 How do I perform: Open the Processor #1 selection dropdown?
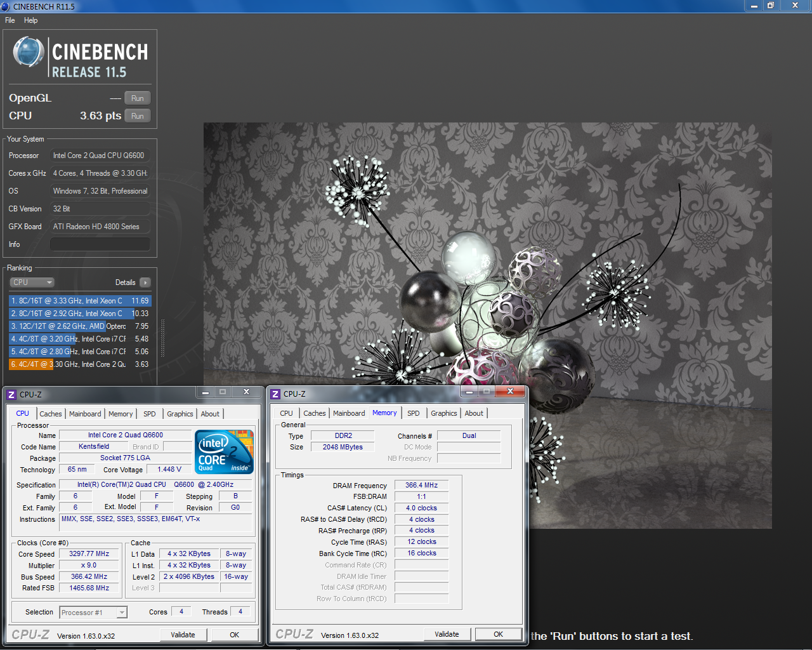(x=93, y=613)
